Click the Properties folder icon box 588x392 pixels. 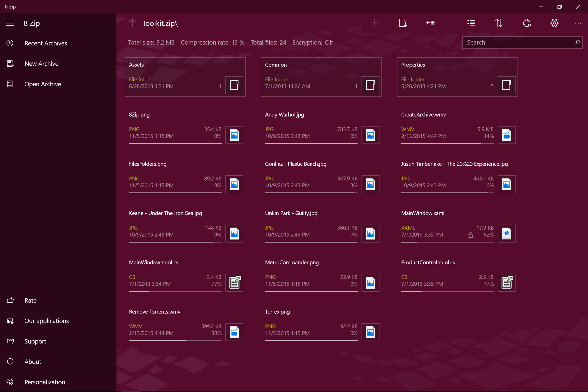506,85
